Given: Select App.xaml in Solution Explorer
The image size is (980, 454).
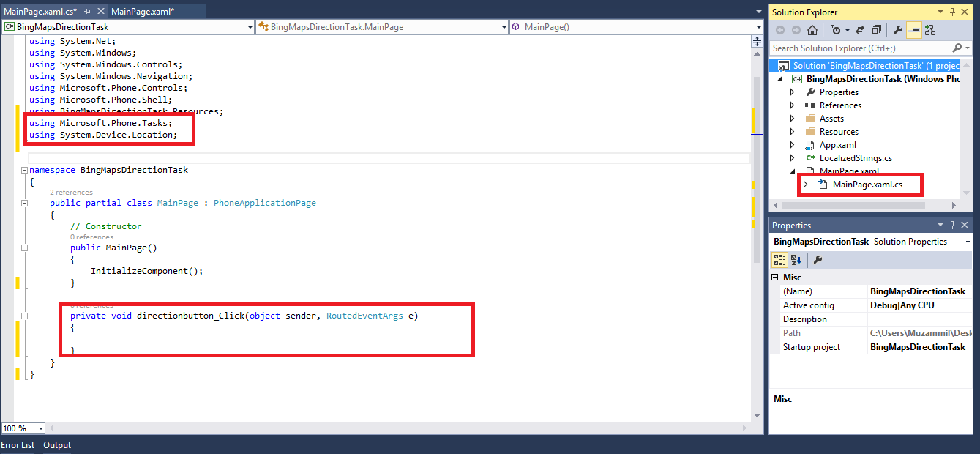Looking at the screenshot, I should point(837,145).
